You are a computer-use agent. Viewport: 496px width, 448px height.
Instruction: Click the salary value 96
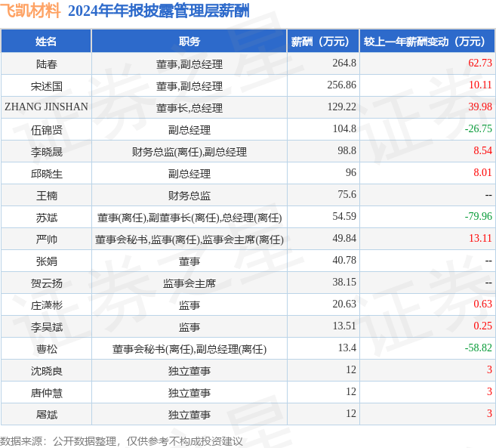[351, 172]
